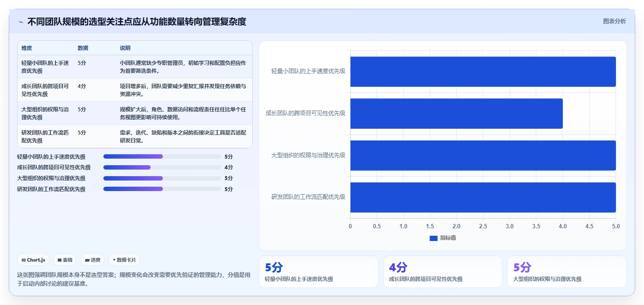Viewport: 644px width, 305px height.
Task: Click the 说明 column header
Action: point(125,48)
